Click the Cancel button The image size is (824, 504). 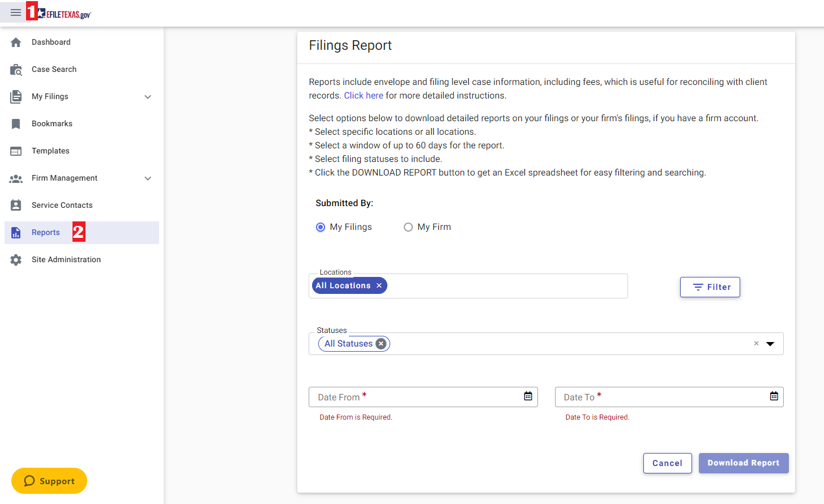(x=667, y=463)
